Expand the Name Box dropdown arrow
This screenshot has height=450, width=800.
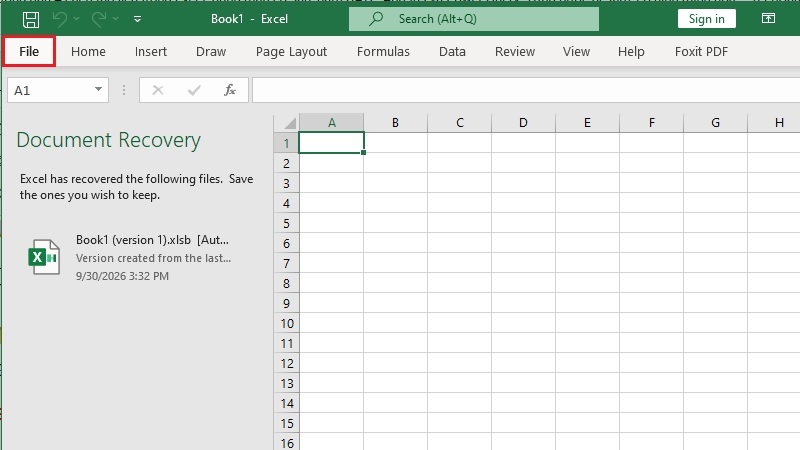click(98, 90)
